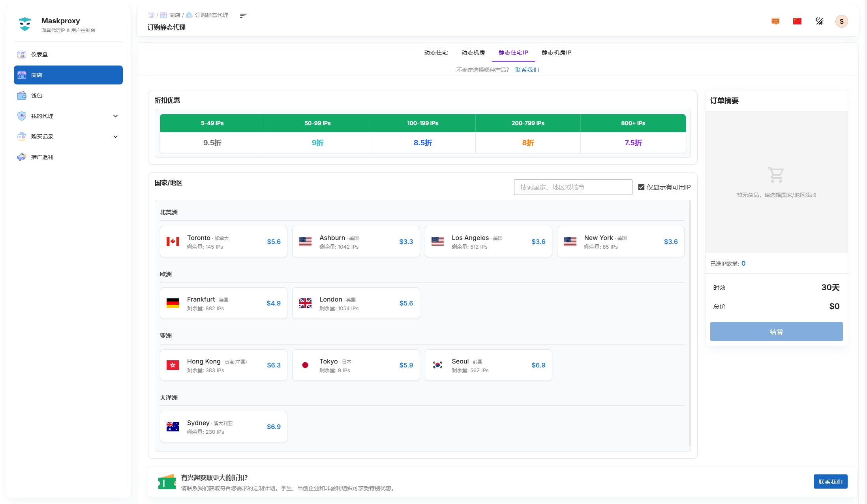Open the user avatar S menu
The width and height of the screenshot is (867, 504).
coord(841,21)
